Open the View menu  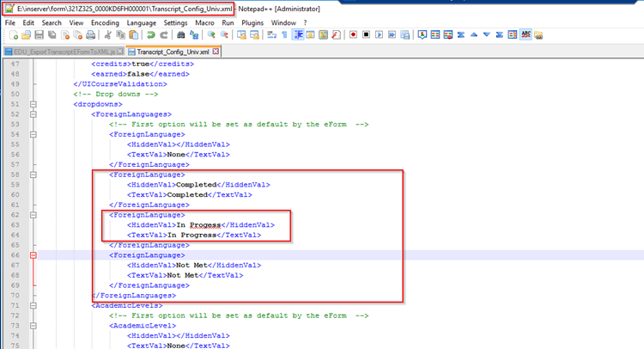76,22
